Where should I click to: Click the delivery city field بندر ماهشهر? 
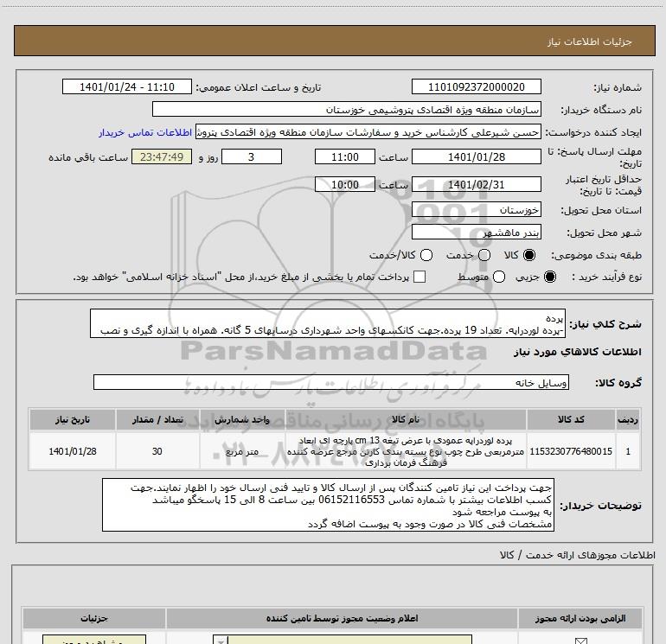(x=476, y=233)
